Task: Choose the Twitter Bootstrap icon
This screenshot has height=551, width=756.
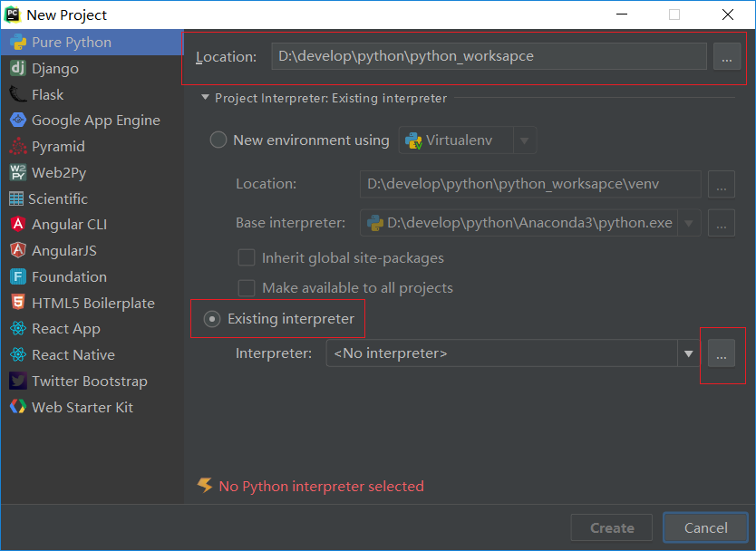Action: 18,381
